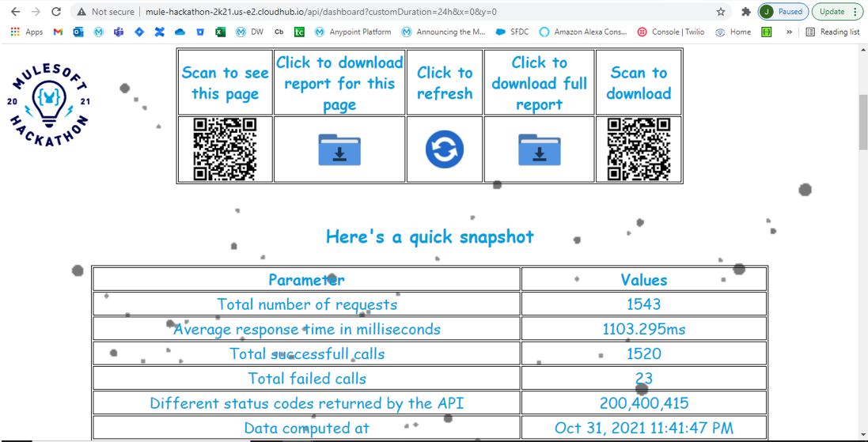Viewport: 868px width, 442px height.
Task: Open the Excel bookmark
Action: (x=220, y=32)
